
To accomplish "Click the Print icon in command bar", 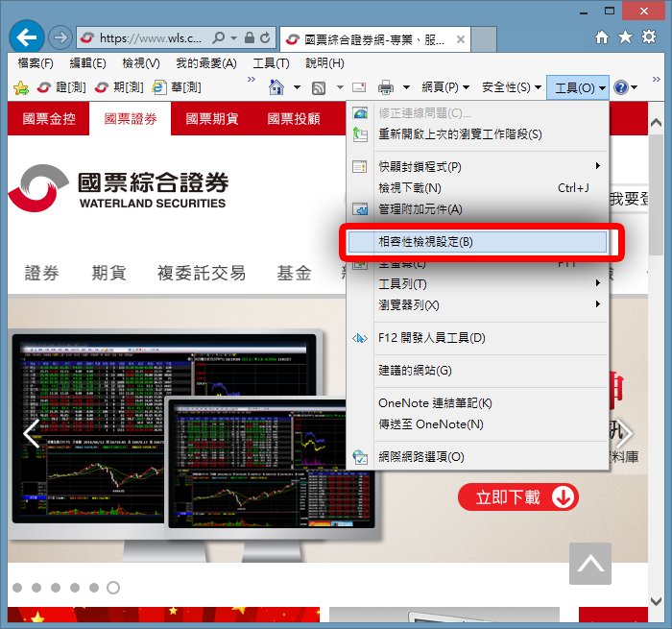I will pos(386,88).
